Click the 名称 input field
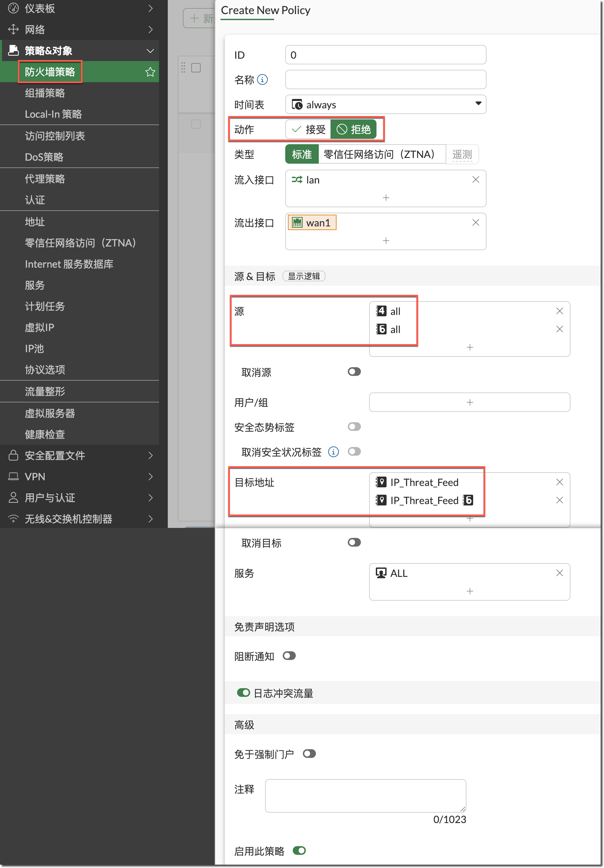The height and width of the screenshot is (868, 604). click(x=386, y=80)
